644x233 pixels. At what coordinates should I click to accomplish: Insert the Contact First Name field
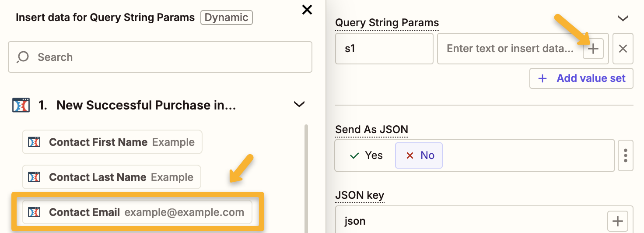(112, 142)
